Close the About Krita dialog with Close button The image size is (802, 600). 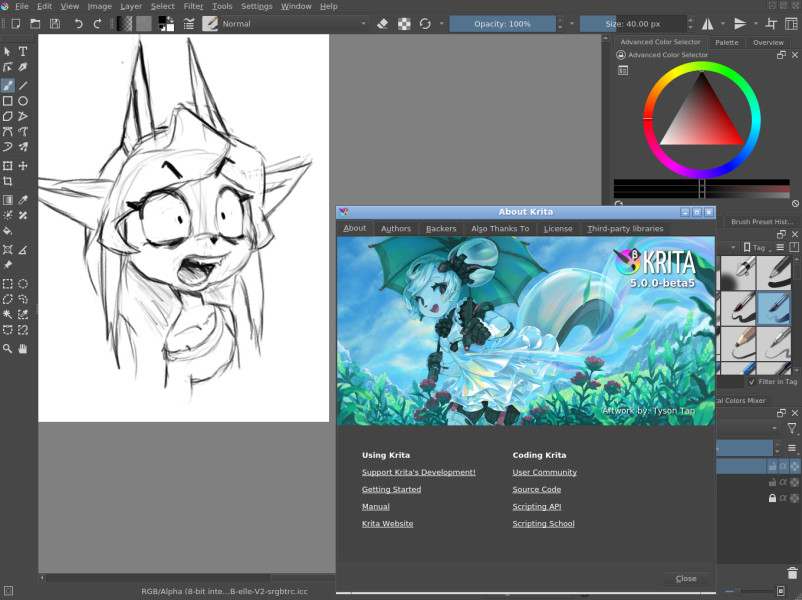686,579
